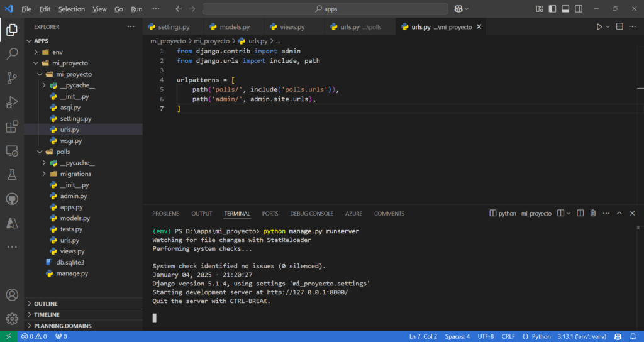644x342 pixels.
Task: Open views.py under polls folder
Action: coord(84,251)
